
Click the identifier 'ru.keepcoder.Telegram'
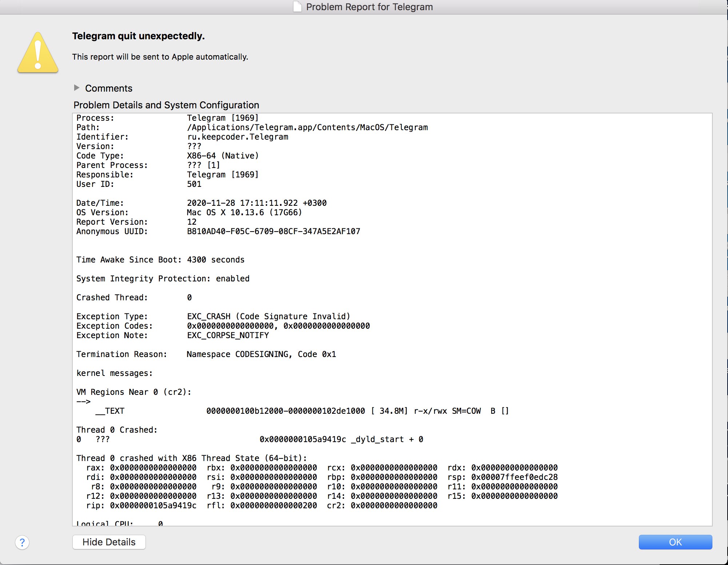tap(238, 137)
